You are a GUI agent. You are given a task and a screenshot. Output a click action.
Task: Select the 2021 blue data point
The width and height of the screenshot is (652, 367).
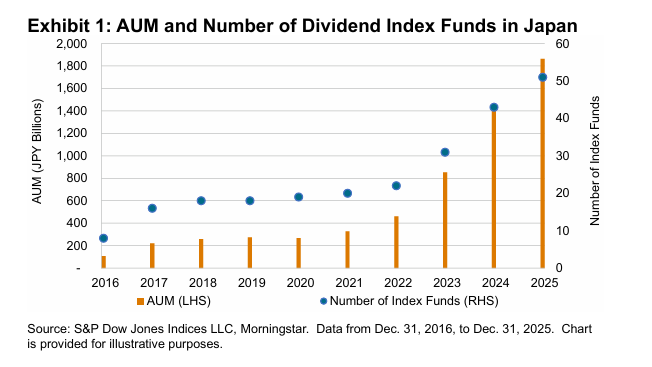pyautogui.click(x=348, y=193)
